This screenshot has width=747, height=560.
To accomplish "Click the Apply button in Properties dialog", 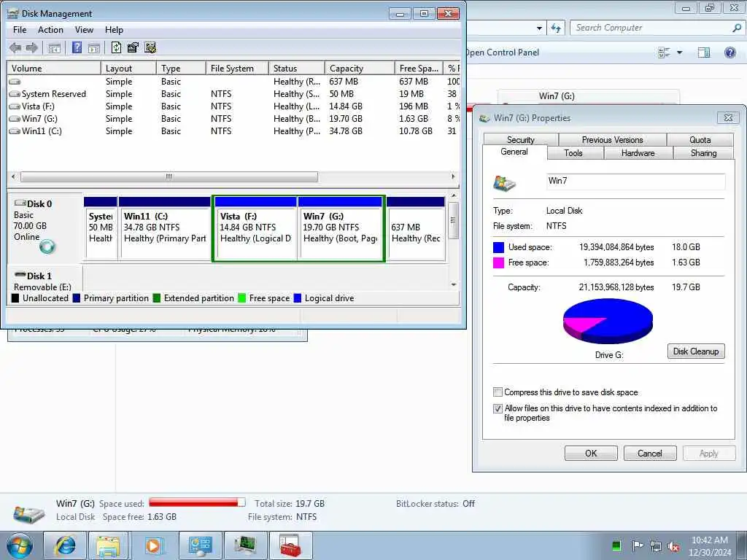I will [709, 454].
